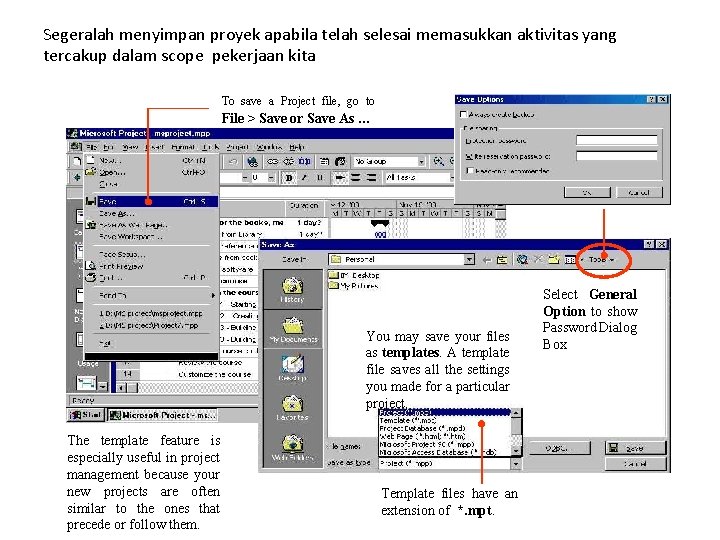Toggle Read-only recommended checkbox
Image resolution: width=720 pixels, height=540 pixels.
pyautogui.click(x=469, y=171)
